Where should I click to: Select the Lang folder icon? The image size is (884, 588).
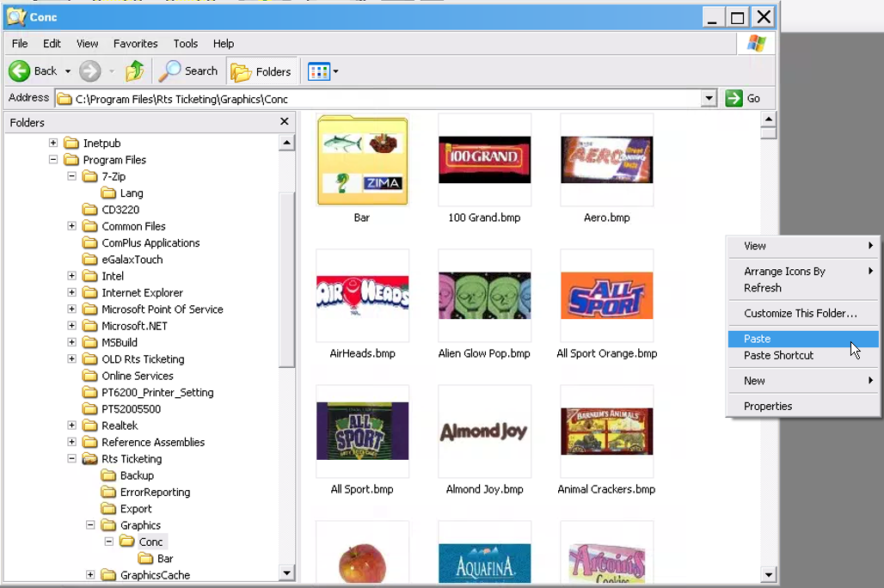108,193
